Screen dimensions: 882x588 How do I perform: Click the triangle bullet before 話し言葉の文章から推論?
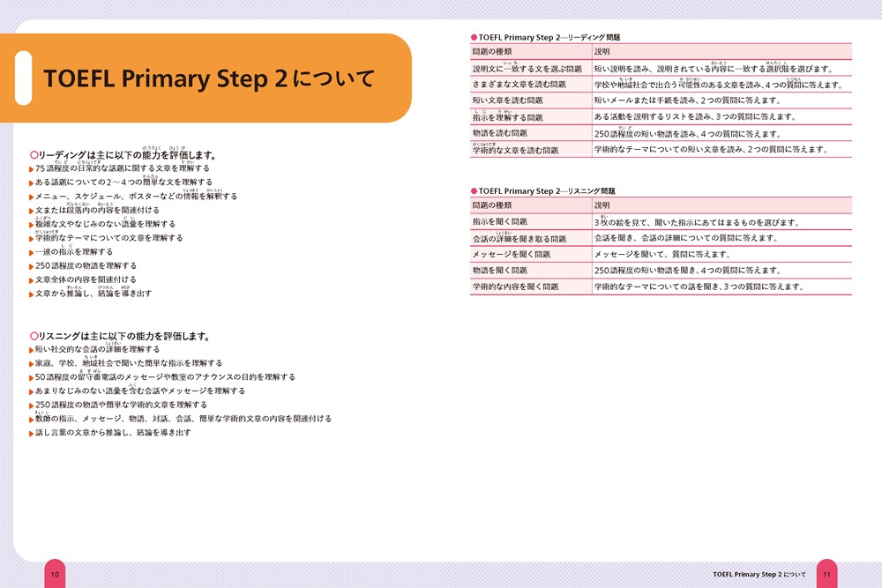[31, 434]
